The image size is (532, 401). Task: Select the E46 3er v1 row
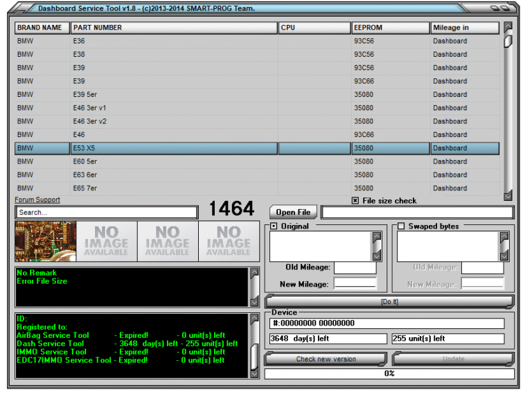point(257,108)
